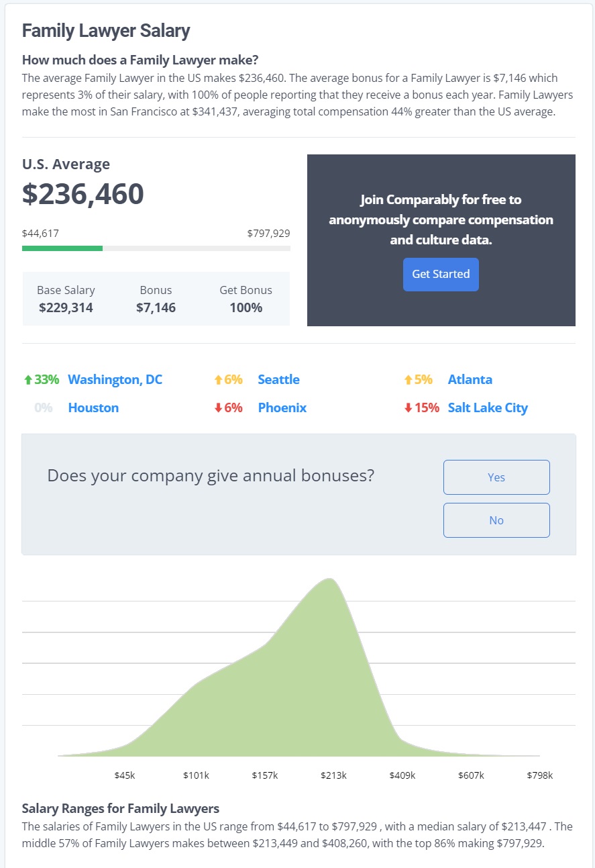The width and height of the screenshot is (595, 868).
Task: Open the Phoenix salary comparison
Action: coord(282,407)
